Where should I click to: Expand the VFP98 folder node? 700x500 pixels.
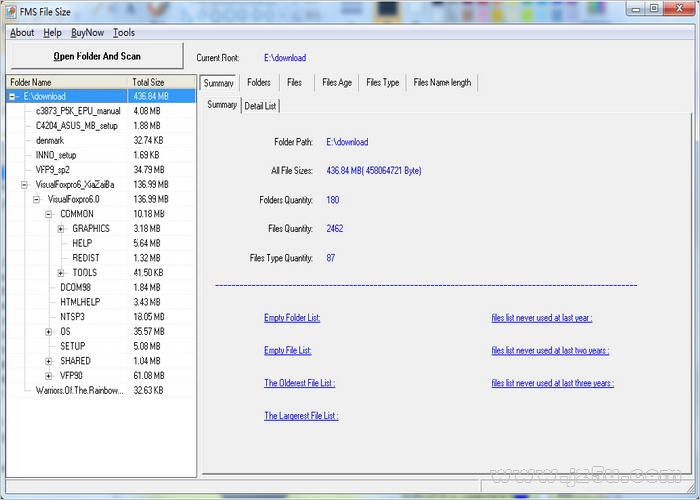(x=49, y=376)
